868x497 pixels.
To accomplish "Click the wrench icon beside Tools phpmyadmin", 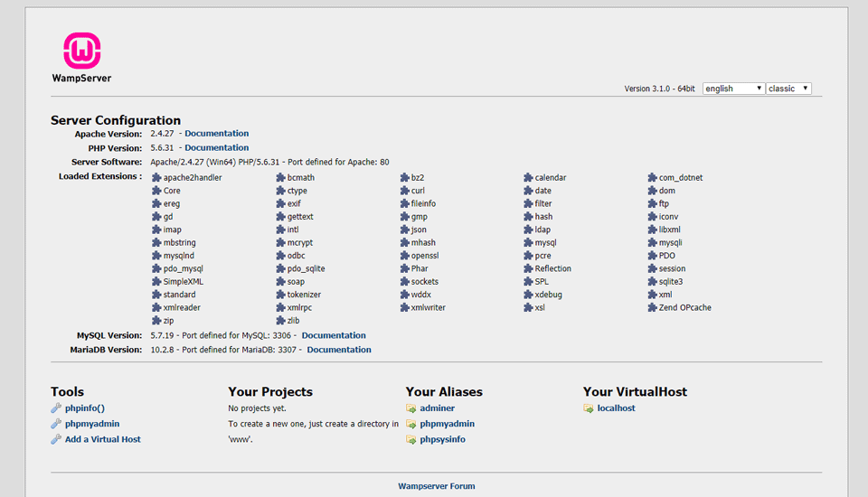I will point(56,424).
